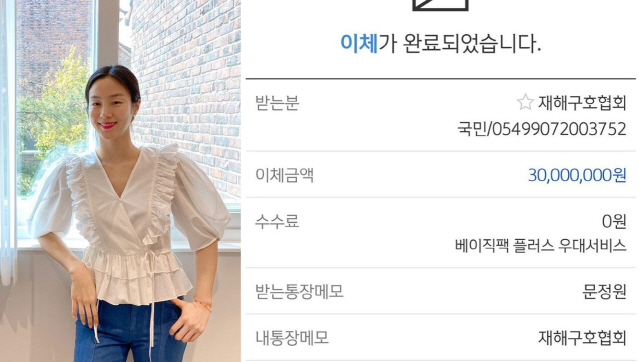Screen dimensions: 640x362
Task: Click the brick wall in the photo
Action: pos(188,82)
